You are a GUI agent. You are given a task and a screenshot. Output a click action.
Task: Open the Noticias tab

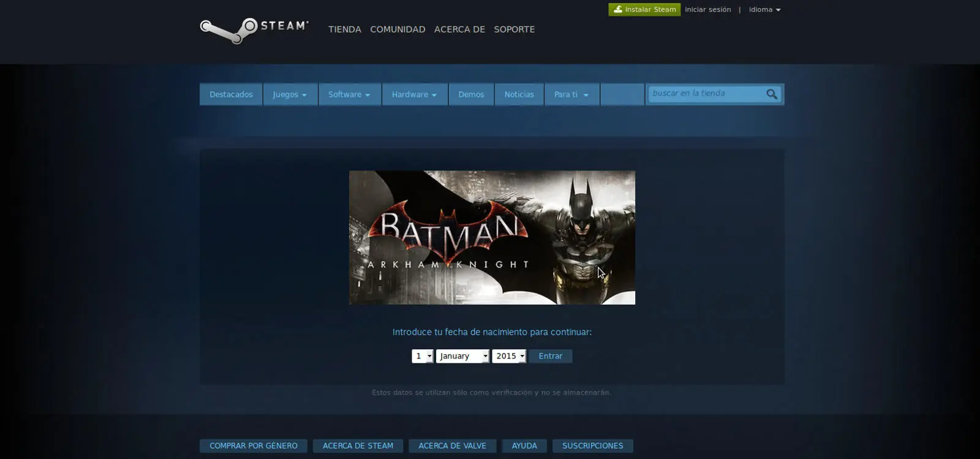[519, 94]
